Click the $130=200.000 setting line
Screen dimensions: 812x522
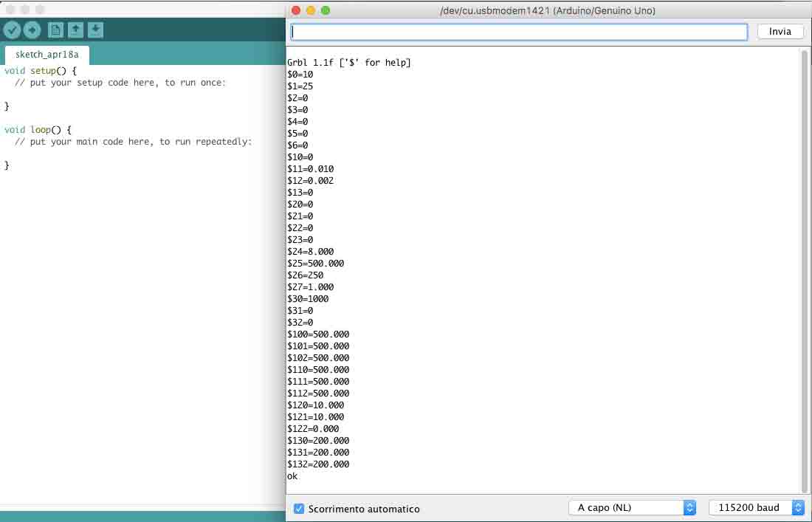point(318,442)
